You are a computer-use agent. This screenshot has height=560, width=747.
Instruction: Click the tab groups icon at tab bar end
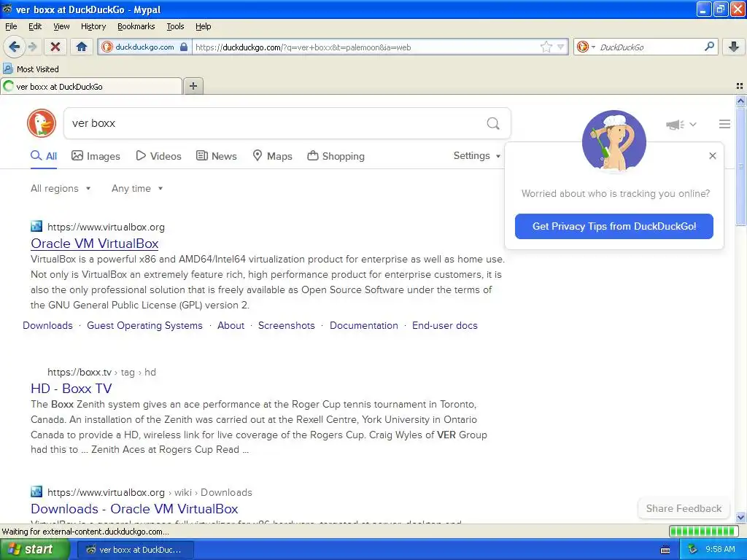[x=740, y=86]
